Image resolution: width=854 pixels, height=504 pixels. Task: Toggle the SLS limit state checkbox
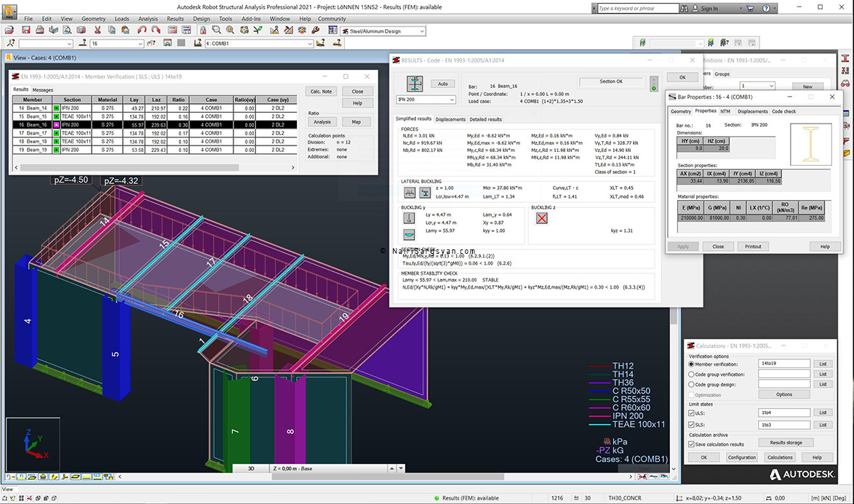691,425
